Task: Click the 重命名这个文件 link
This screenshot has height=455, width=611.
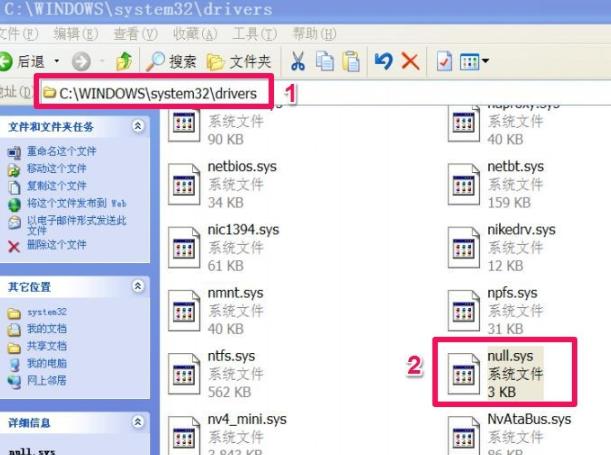Action: 54,151
